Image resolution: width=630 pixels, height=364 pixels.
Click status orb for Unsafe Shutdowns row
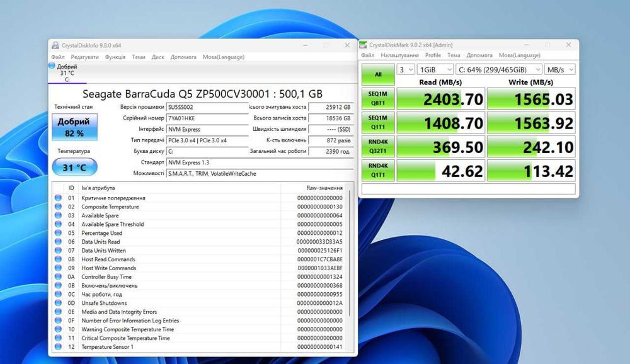(58, 303)
